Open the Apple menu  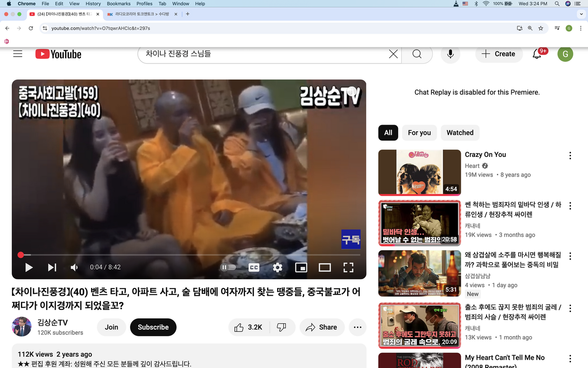tap(9, 4)
